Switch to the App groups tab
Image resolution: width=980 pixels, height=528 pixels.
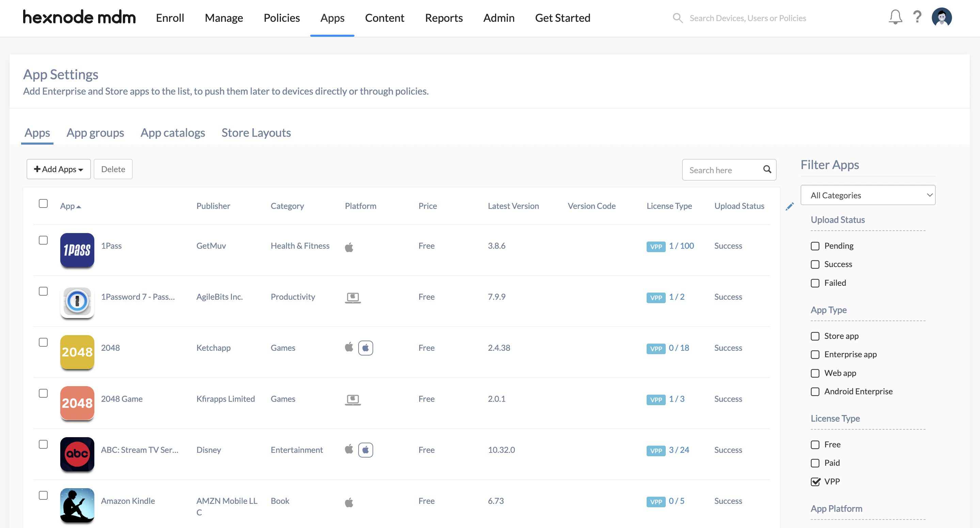(95, 133)
